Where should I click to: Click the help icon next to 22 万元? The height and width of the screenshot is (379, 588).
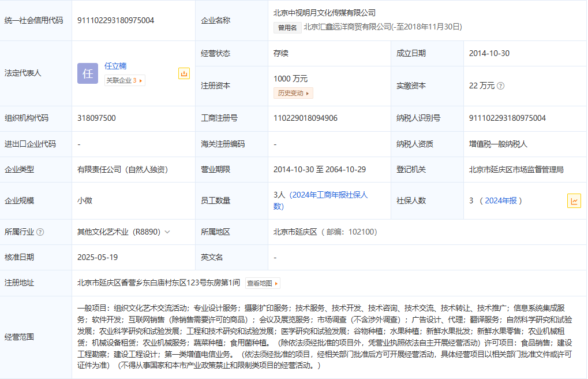[x=500, y=86]
